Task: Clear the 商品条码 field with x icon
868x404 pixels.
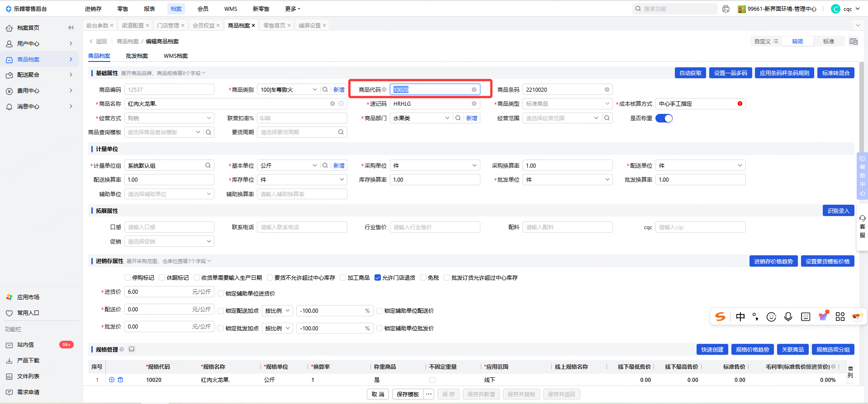Action: pos(607,89)
